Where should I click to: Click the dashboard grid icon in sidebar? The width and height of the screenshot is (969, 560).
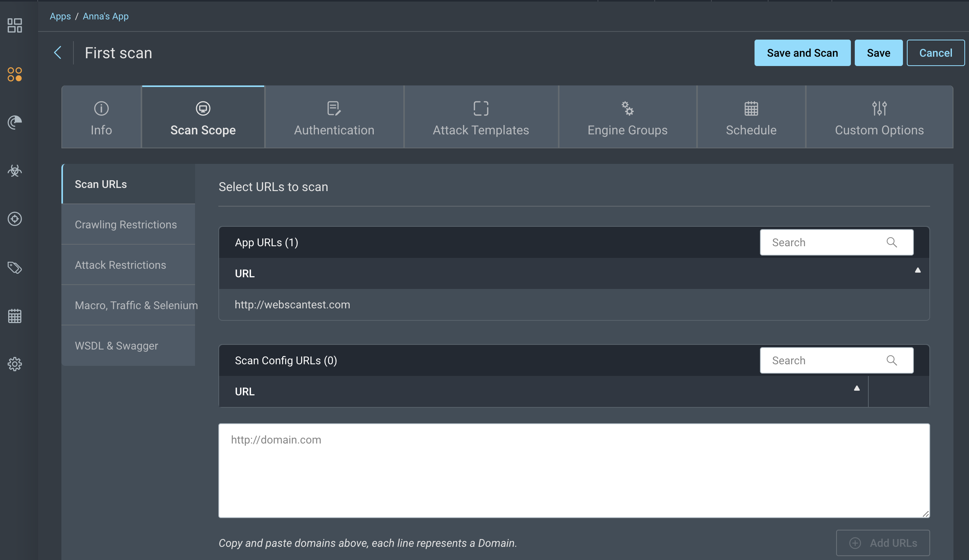pos(15,26)
